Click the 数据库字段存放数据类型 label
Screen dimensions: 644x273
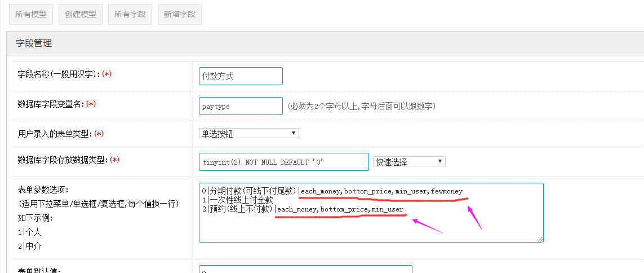pyautogui.click(x=62, y=160)
